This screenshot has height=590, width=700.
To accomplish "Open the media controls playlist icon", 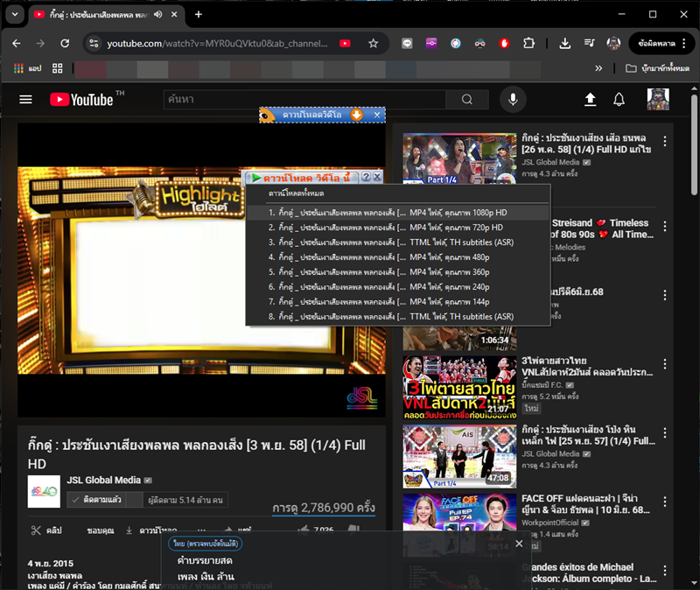I will (x=589, y=43).
